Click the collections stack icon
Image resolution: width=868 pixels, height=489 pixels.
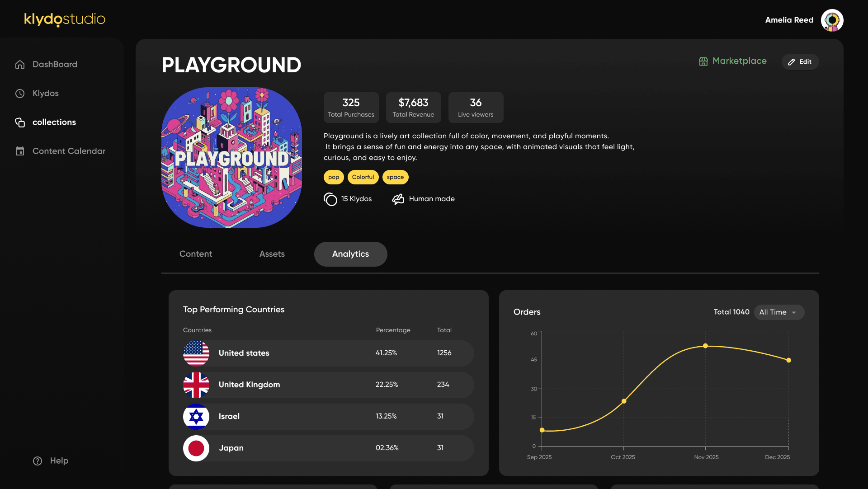(20, 122)
